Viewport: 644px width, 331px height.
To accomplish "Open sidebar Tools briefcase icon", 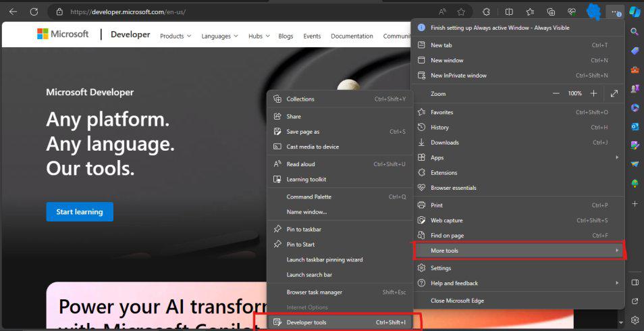I will [635, 70].
